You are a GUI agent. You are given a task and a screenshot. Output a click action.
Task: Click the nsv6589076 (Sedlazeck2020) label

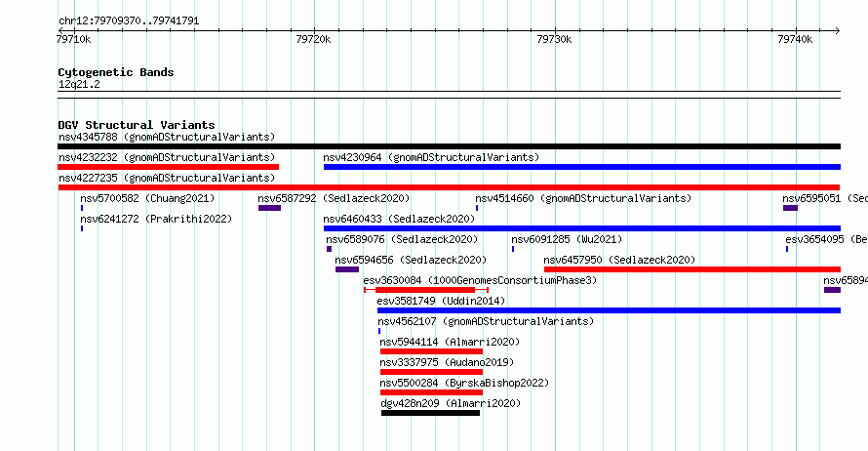point(402,239)
